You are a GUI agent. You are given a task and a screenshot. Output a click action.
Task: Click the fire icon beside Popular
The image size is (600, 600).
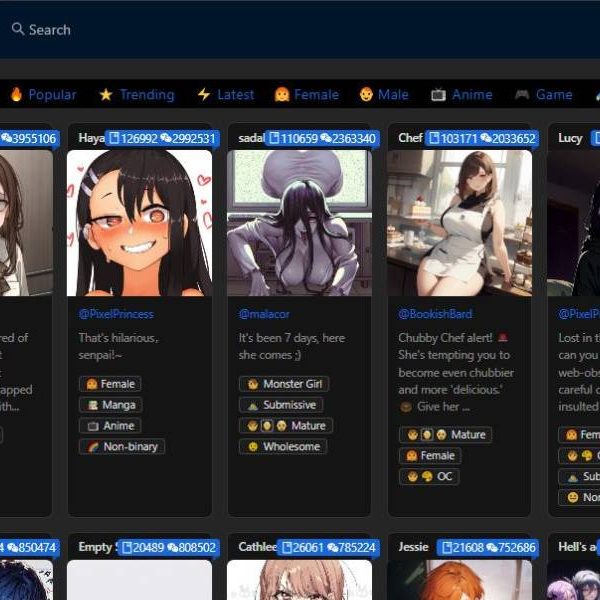pyautogui.click(x=16, y=95)
